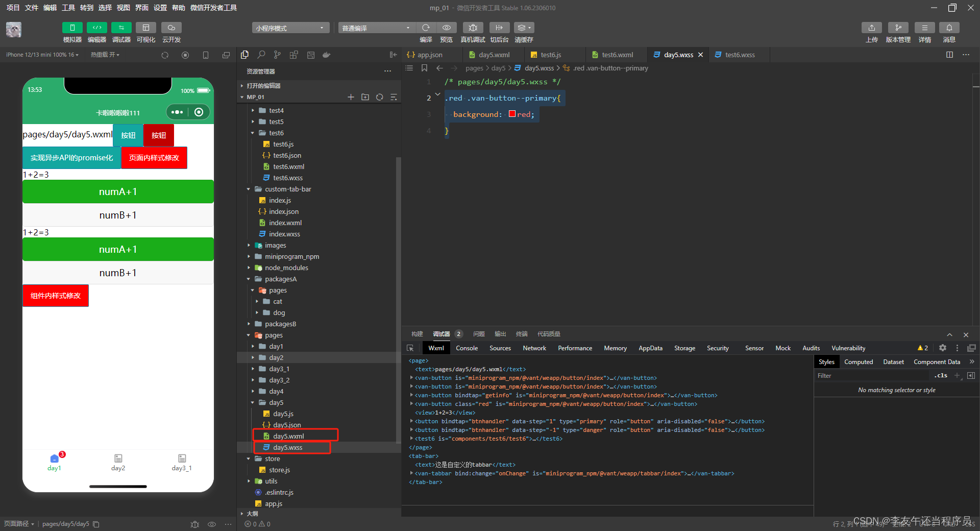Open the 设置 menu
980x531 pixels.
pos(160,8)
